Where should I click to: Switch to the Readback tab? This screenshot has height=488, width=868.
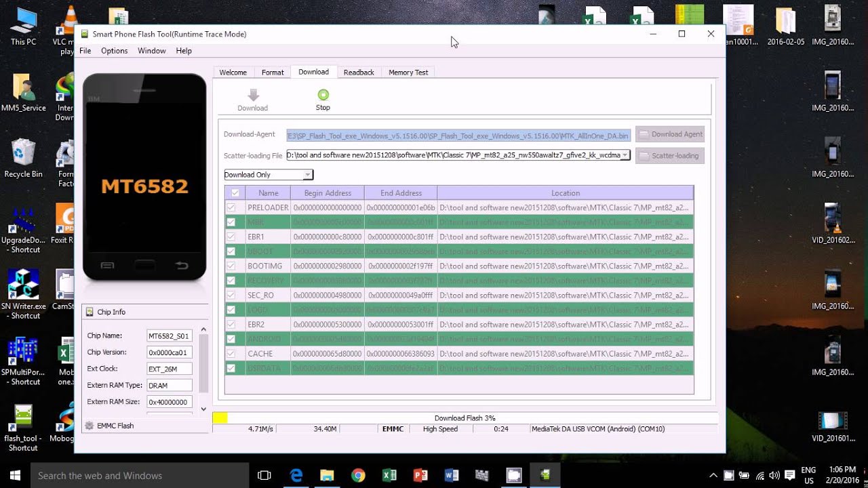359,73
